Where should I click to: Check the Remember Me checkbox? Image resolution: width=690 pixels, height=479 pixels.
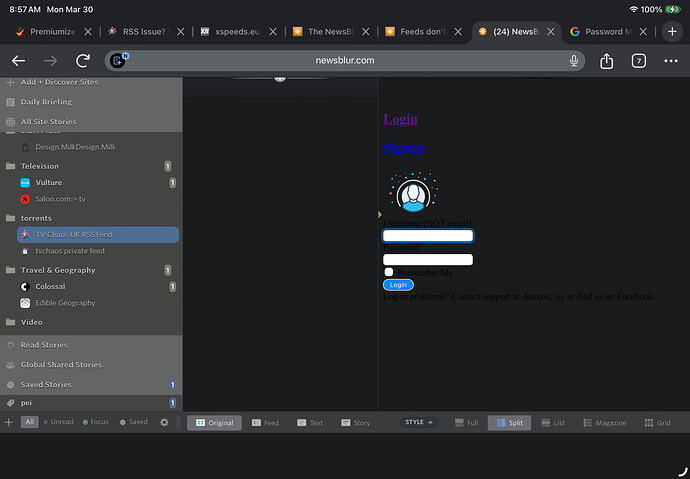pyautogui.click(x=389, y=272)
